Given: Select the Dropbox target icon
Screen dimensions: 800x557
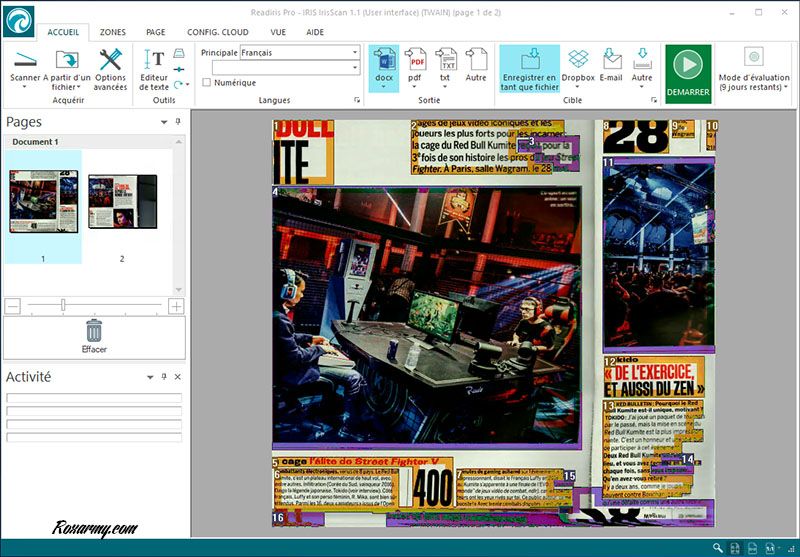Looking at the screenshot, I should pos(578,60).
